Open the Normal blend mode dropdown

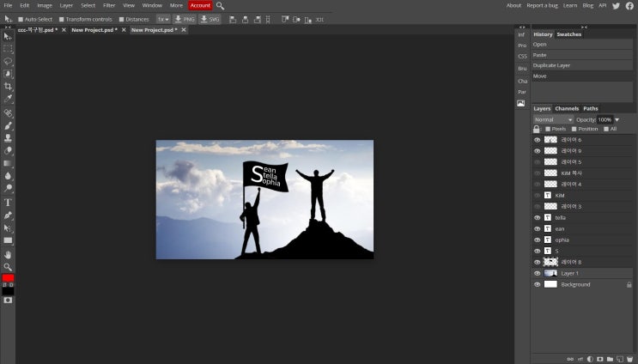(x=553, y=119)
